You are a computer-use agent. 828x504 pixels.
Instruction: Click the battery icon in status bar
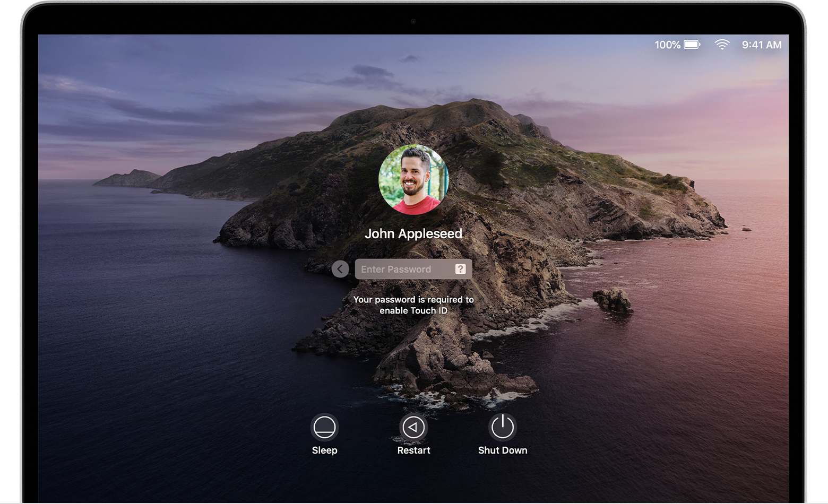tap(692, 45)
